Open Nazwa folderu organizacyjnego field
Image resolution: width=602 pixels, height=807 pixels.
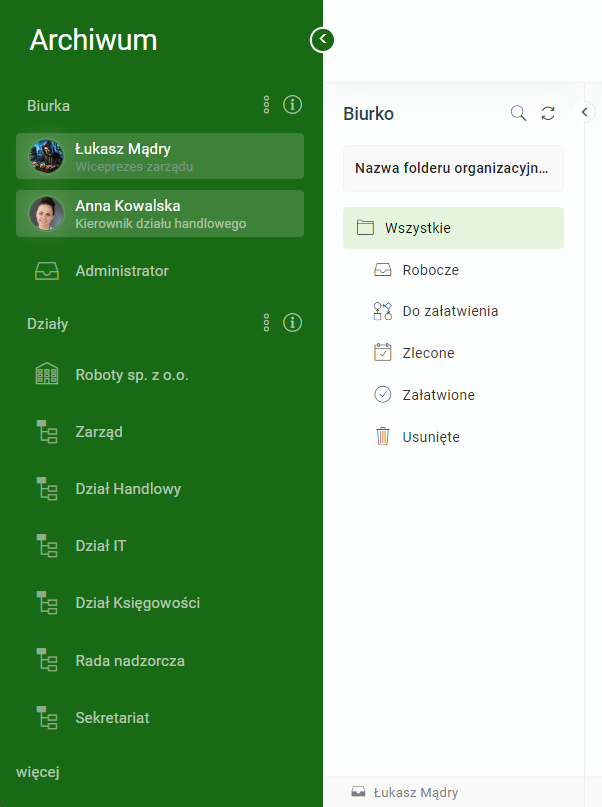click(453, 168)
